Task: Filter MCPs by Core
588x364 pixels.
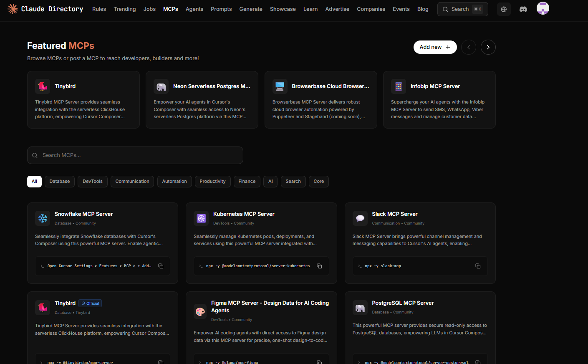Action: pos(319,182)
